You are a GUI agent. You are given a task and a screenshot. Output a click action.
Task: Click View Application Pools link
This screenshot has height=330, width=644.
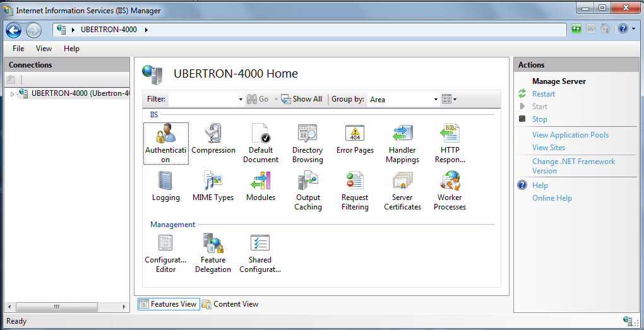[571, 135]
